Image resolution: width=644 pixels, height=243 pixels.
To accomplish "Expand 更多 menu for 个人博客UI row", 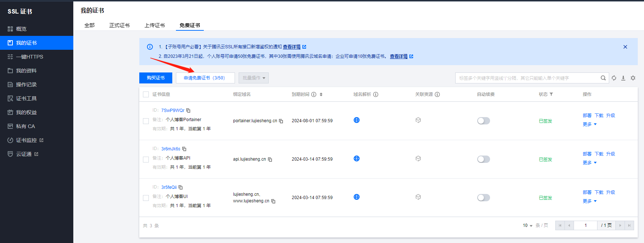I will coord(590,201).
